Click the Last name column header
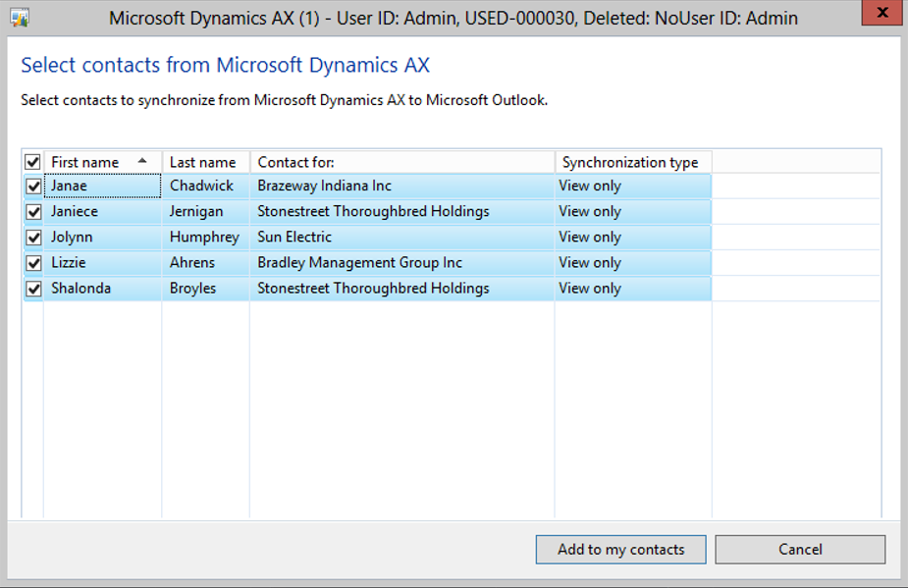 [x=203, y=162]
